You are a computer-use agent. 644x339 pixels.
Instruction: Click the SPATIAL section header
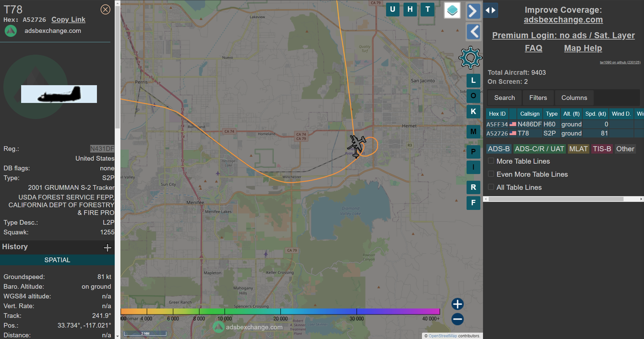tap(57, 260)
